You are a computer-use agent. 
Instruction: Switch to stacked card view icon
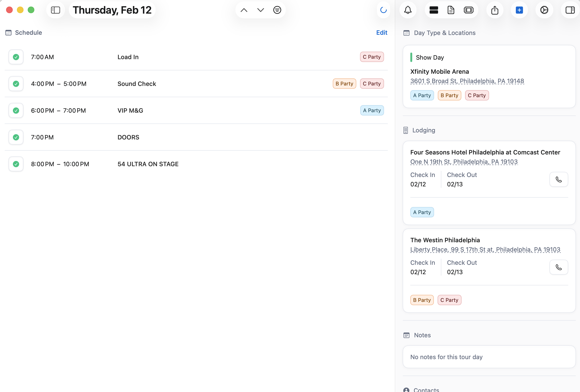coord(434,10)
